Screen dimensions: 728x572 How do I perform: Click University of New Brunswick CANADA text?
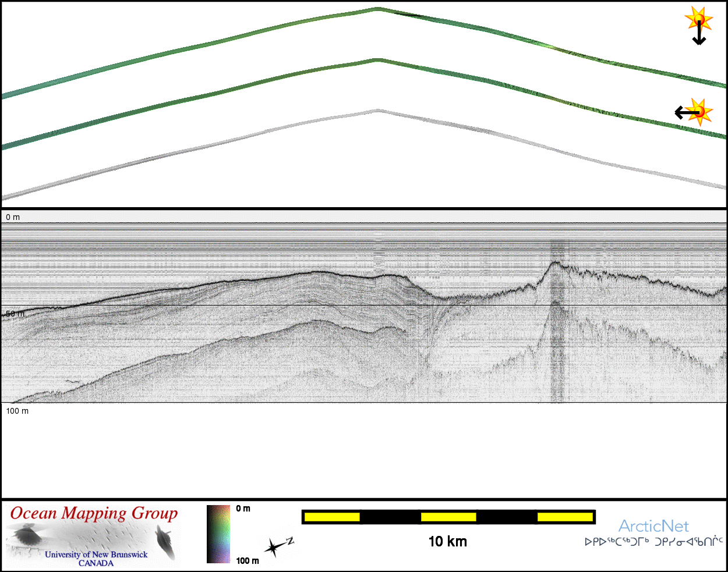[96, 559]
